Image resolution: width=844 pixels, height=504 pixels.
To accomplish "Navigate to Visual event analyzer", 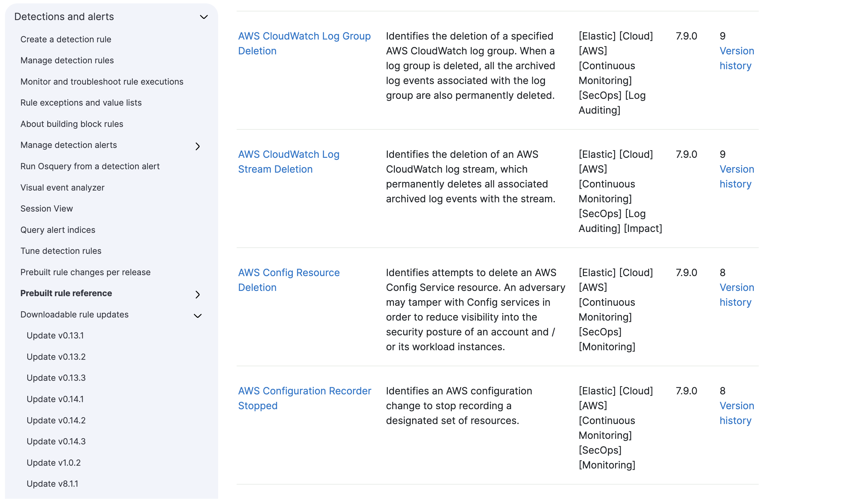I will pos(62,187).
